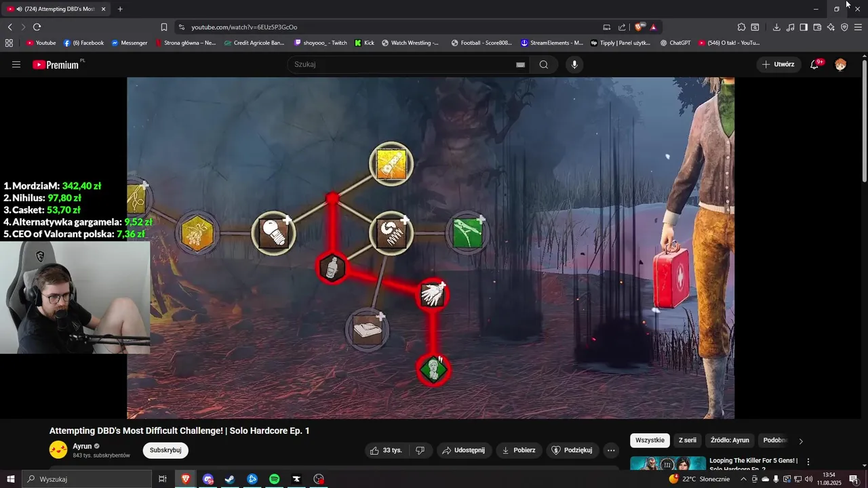
Task: Start voice search with the microphone
Action: (x=574, y=64)
